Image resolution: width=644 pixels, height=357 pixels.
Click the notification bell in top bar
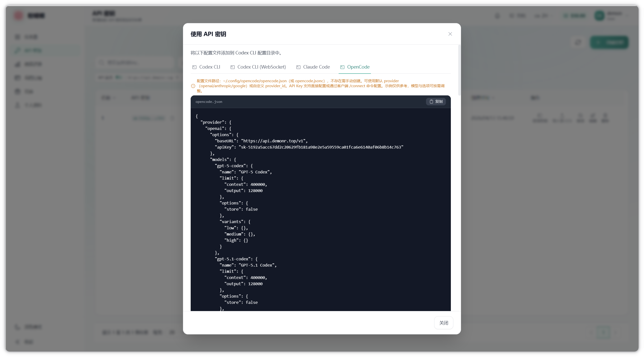[497, 16]
